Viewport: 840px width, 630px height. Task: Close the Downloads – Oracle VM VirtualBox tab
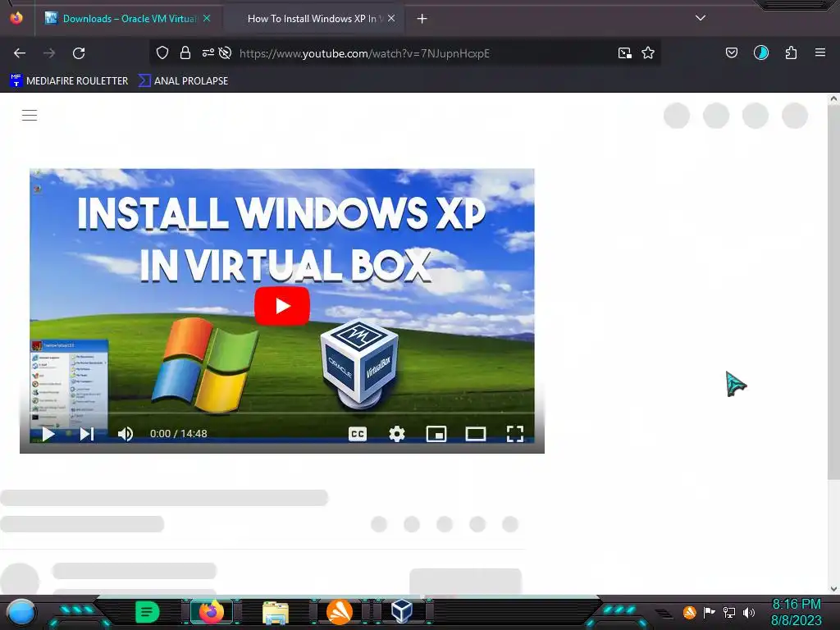coord(207,18)
